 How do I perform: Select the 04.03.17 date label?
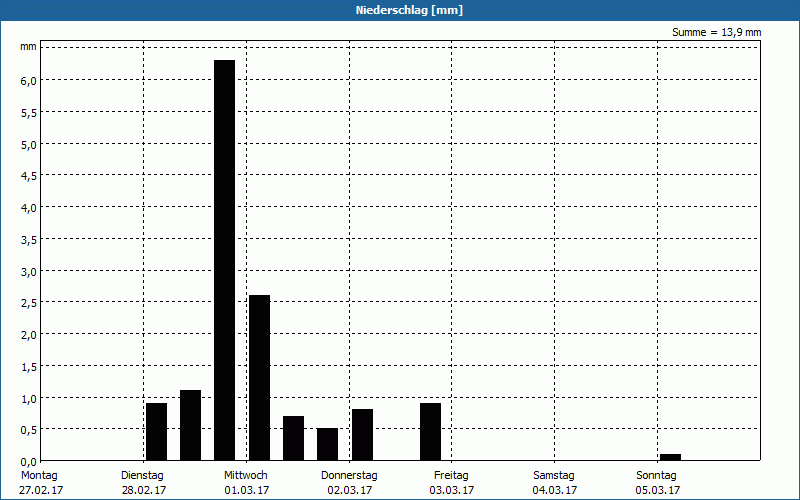pos(555,490)
